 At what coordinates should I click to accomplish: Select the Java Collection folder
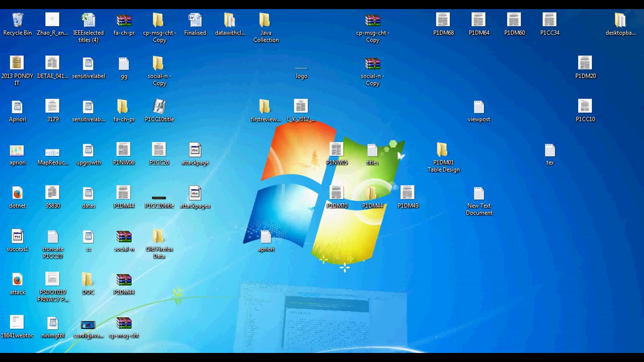pyautogui.click(x=266, y=21)
